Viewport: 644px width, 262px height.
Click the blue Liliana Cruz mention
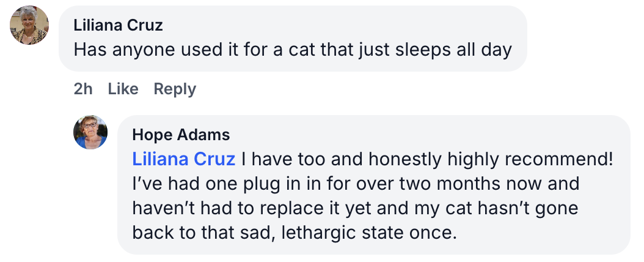point(183,159)
